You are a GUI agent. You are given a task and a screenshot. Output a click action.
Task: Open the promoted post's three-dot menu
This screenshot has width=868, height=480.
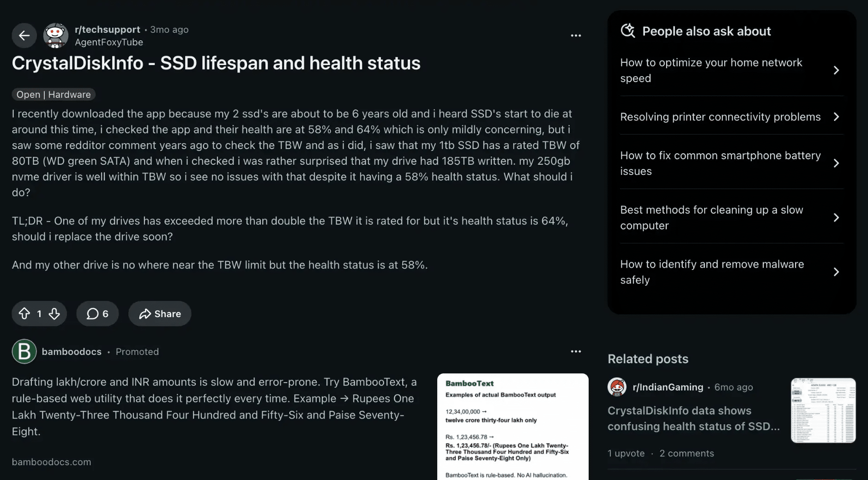click(x=576, y=352)
